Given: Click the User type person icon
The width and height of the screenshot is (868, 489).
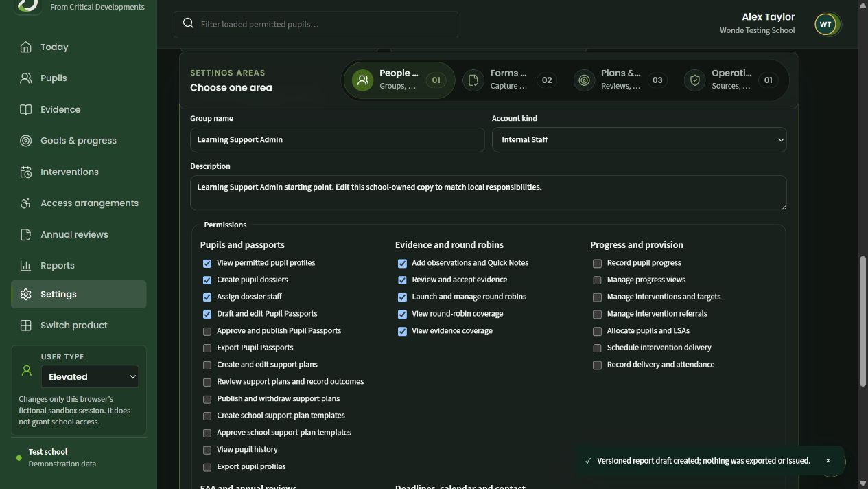Looking at the screenshot, I should point(27,371).
